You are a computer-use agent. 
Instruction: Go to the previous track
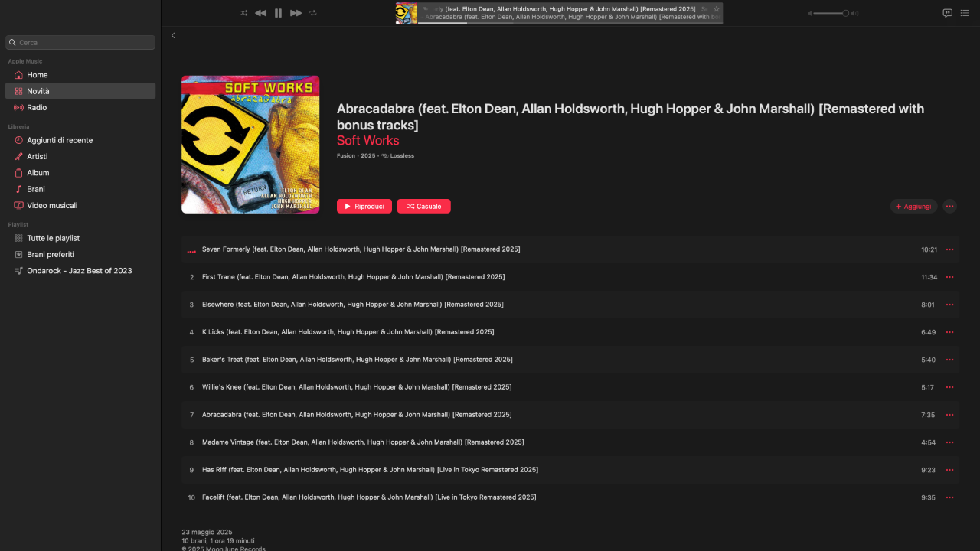coord(260,13)
